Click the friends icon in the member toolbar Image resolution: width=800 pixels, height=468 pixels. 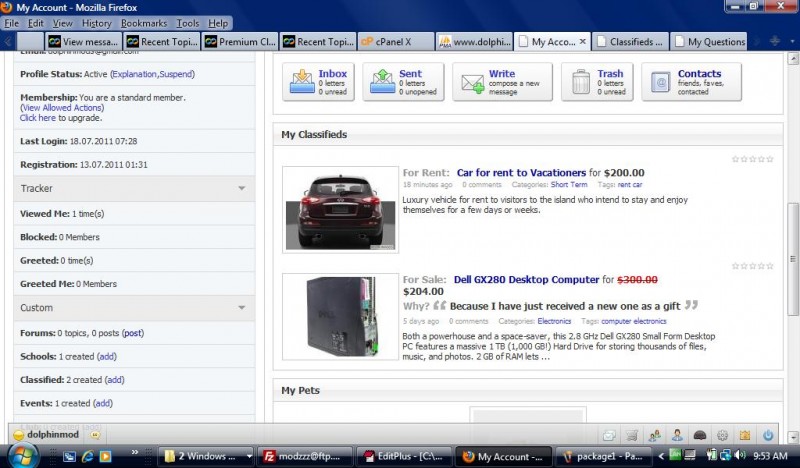pyautogui.click(x=655, y=435)
